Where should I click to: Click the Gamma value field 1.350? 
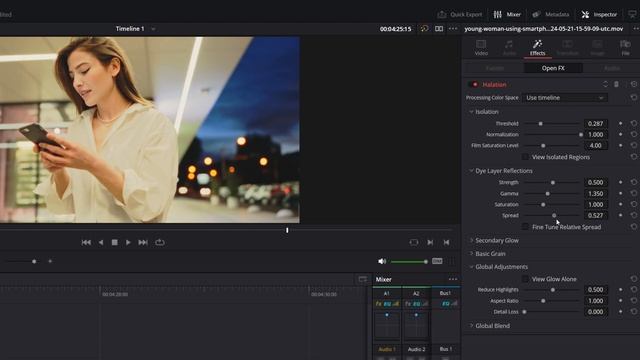[x=596, y=193]
